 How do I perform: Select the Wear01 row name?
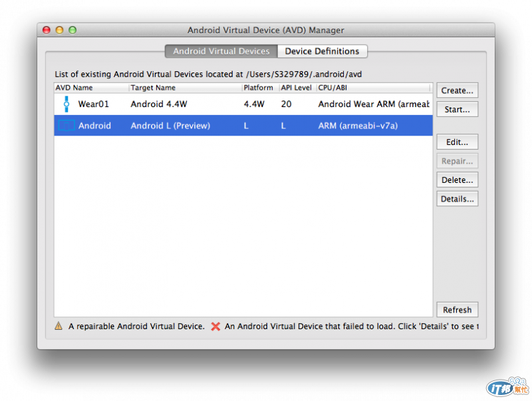tap(93, 104)
